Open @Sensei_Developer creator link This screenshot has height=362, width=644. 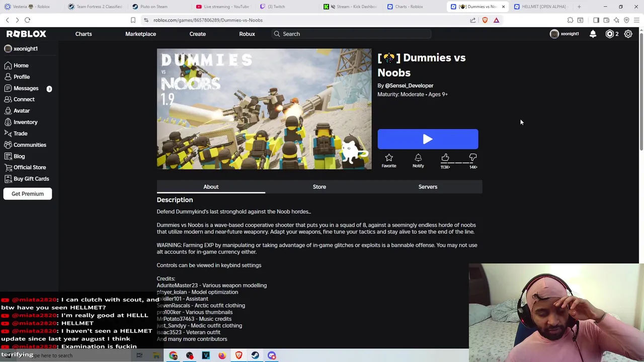pos(409,85)
